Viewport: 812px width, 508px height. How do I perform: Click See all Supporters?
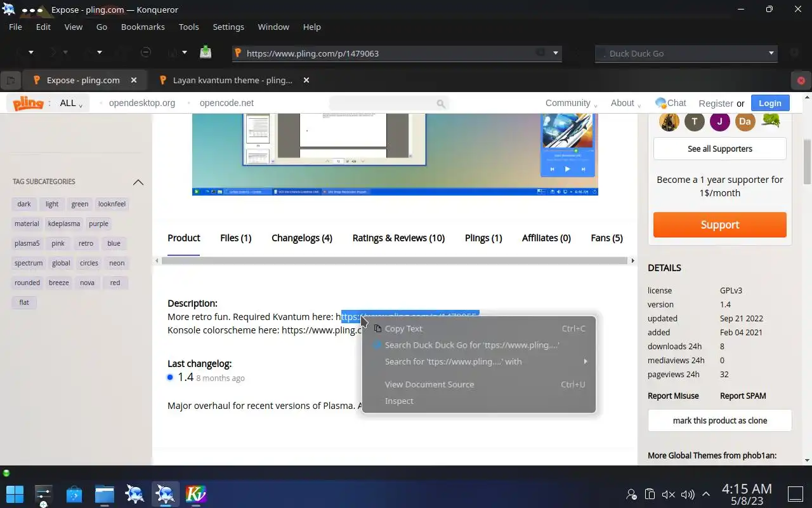719,149
